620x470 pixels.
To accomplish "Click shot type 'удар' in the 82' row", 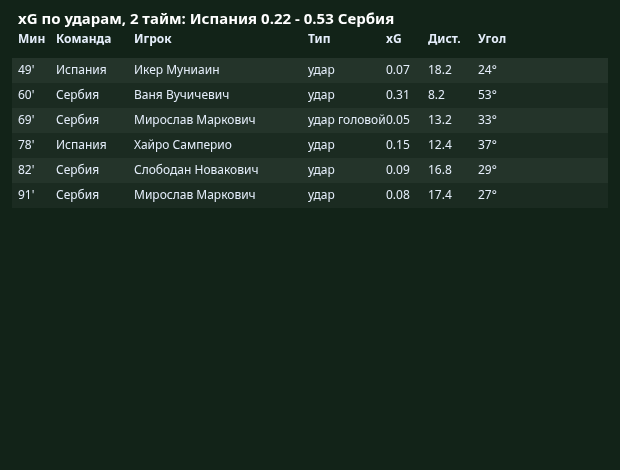I will (321, 170).
